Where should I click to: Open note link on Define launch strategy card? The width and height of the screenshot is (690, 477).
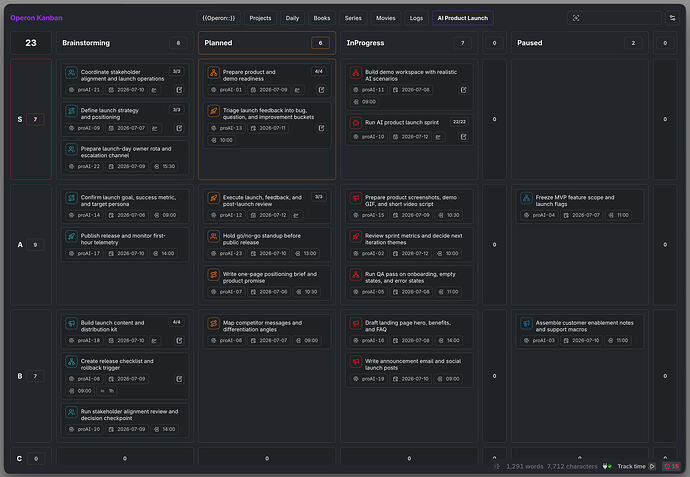point(179,128)
